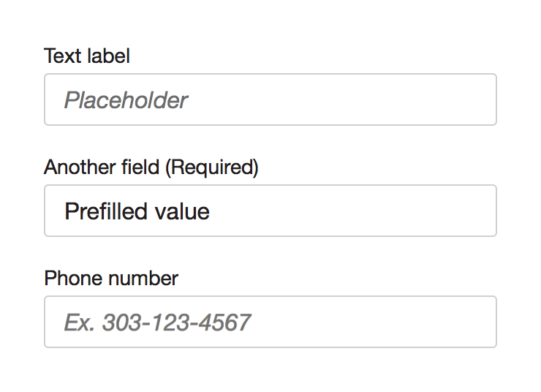Click empty space right of the phone example
The image size is (541, 392).
[373, 322]
